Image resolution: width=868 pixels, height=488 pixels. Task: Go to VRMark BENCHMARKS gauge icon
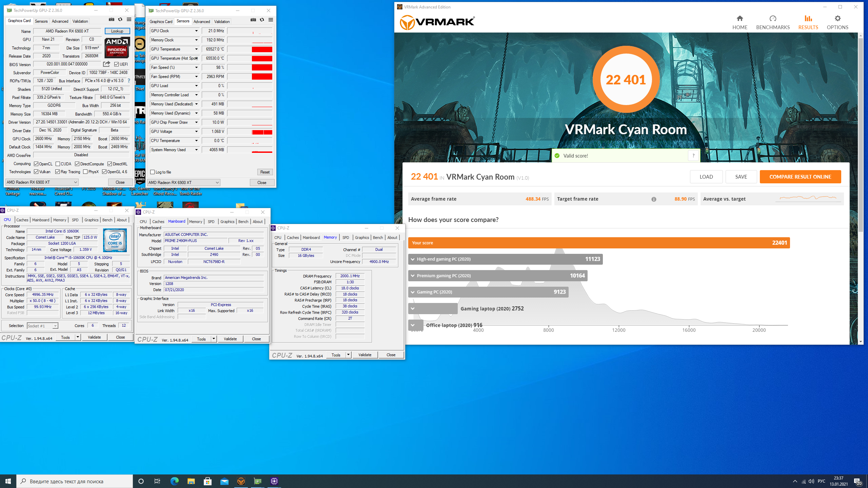tap(773, 18)
